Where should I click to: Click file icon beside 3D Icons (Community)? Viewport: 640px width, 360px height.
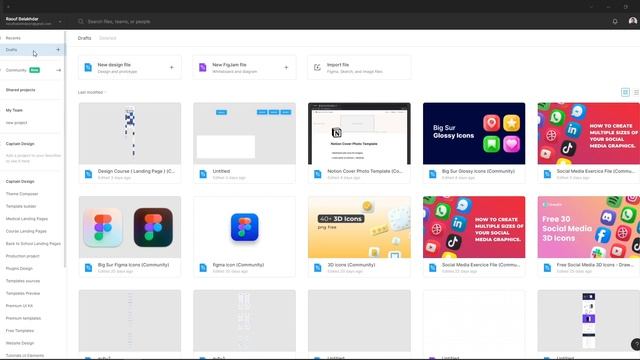pyautogui.click(x=318, y=268)
